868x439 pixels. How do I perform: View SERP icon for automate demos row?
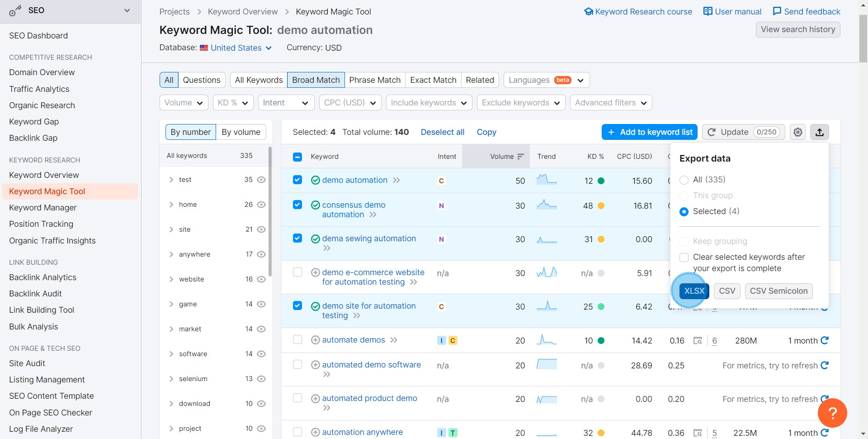[698, 341]
